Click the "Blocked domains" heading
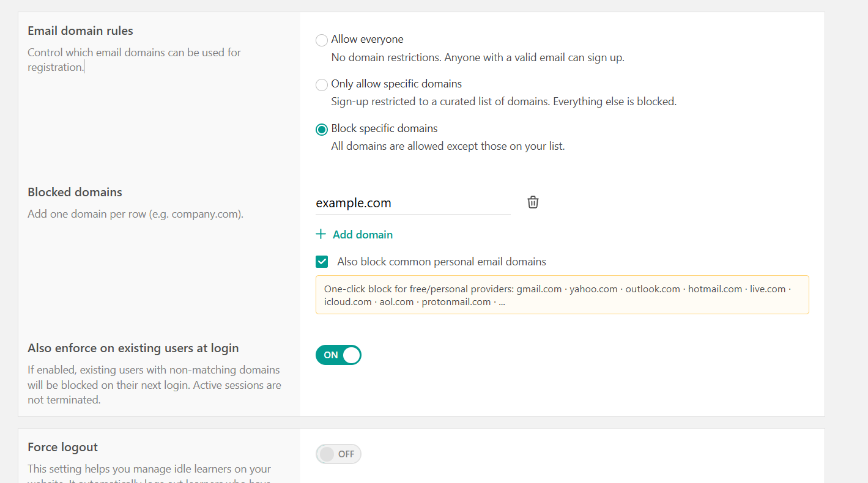This screenshot has width=868, height=483. click(75, 192)
